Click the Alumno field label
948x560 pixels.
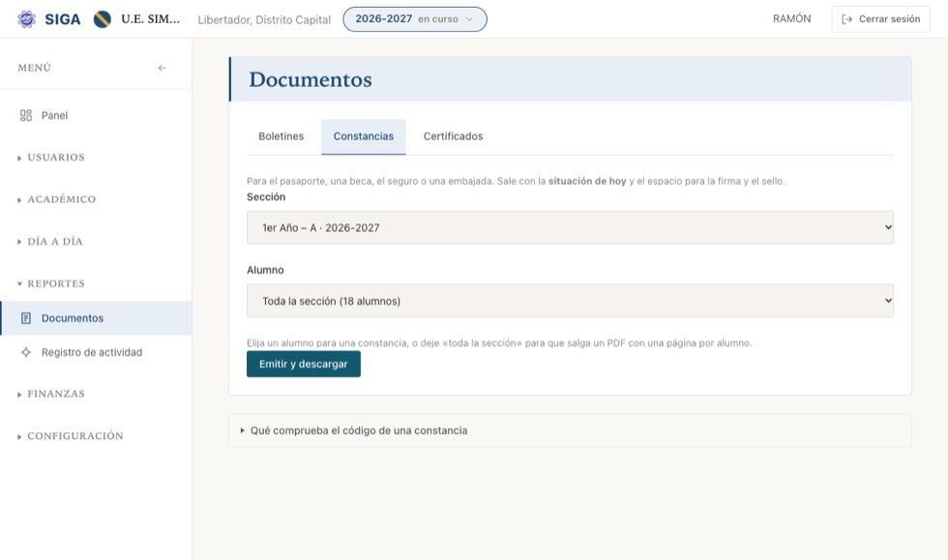(265, 270)
